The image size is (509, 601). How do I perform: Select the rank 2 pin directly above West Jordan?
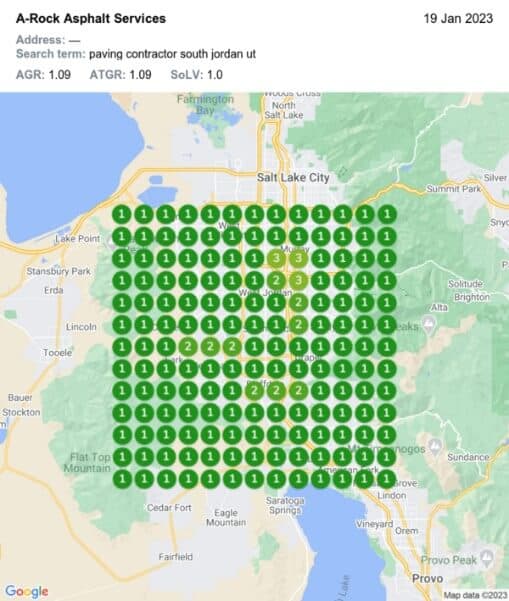coord(276,280)
